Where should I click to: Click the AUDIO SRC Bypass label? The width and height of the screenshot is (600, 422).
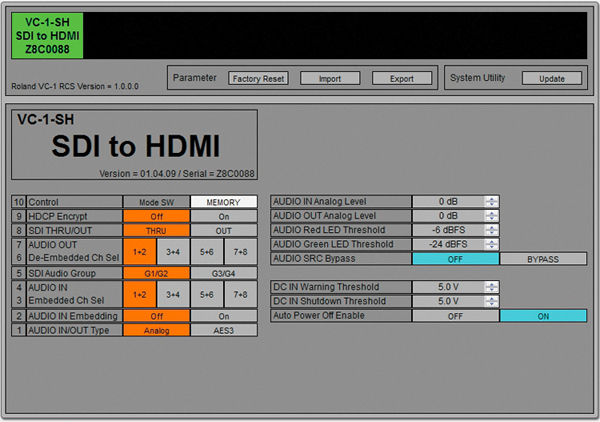tap(314, 259)
